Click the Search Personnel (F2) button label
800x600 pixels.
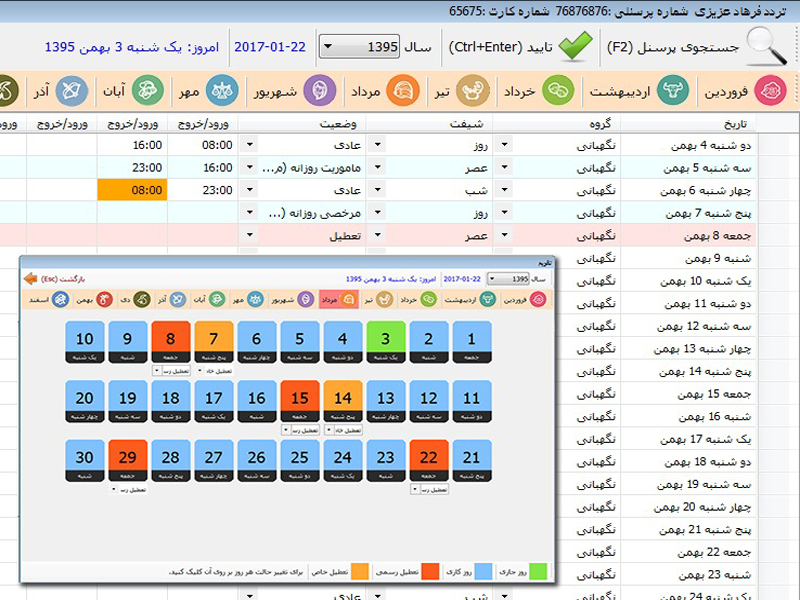(x=673, y=47)
